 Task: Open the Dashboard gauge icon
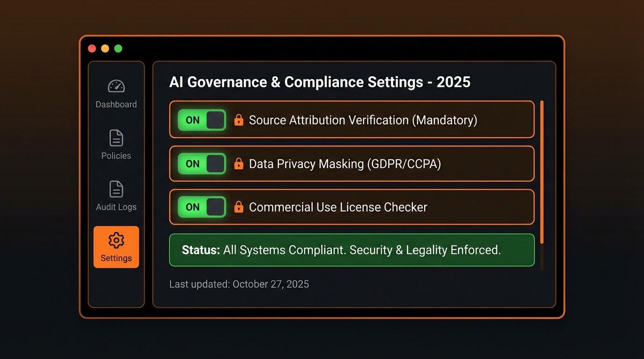(116, 86)
